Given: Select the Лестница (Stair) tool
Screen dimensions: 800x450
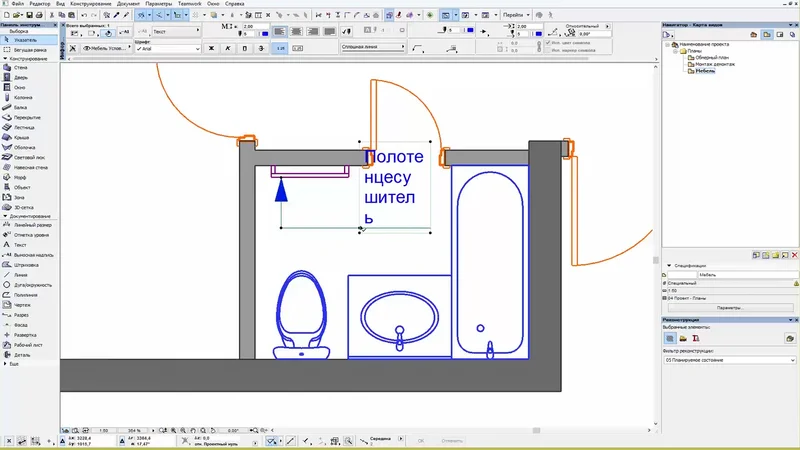Looking at the screenshot, I should coord(24,128).
